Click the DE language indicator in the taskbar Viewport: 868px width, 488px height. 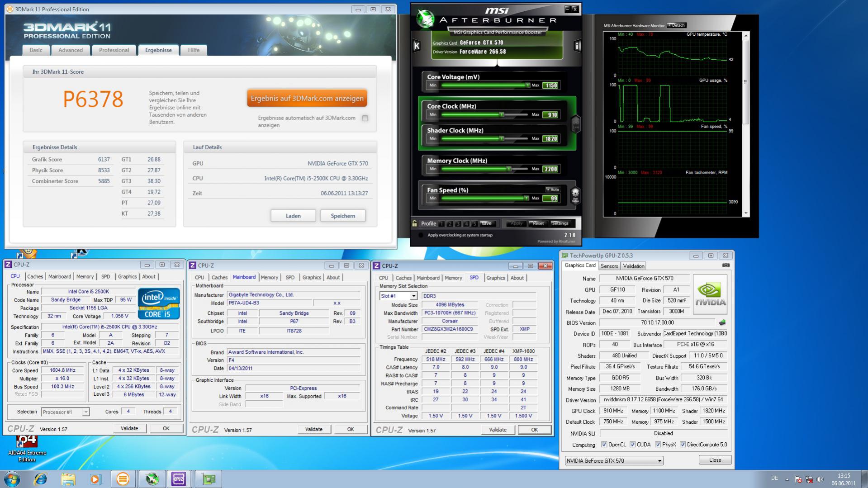tap(774, 478)
